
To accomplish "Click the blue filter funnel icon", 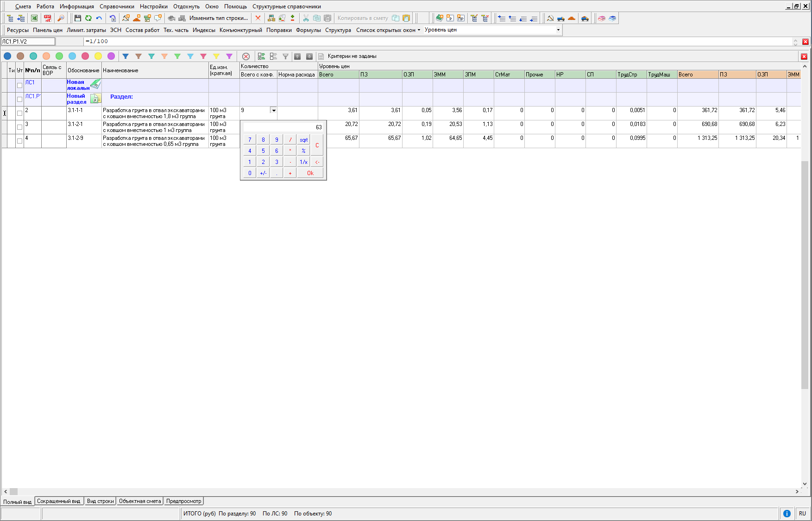I will point(126,56).
